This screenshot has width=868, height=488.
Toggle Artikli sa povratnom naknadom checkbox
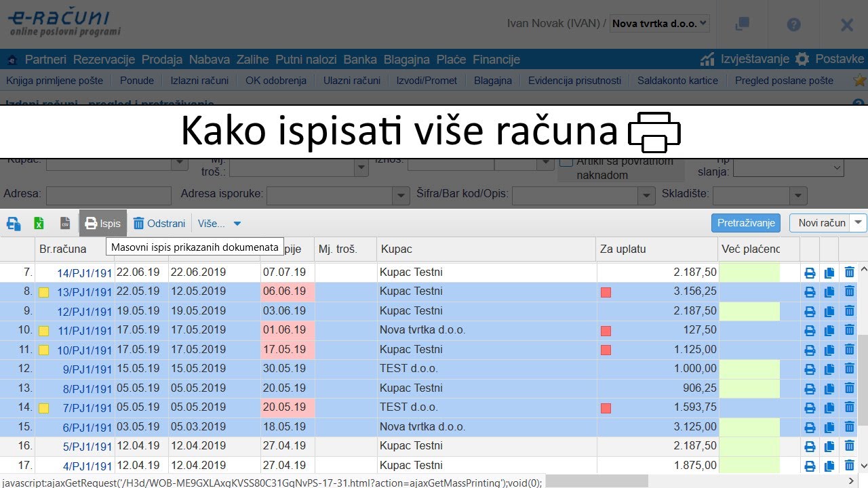click(x=566, y=161)
